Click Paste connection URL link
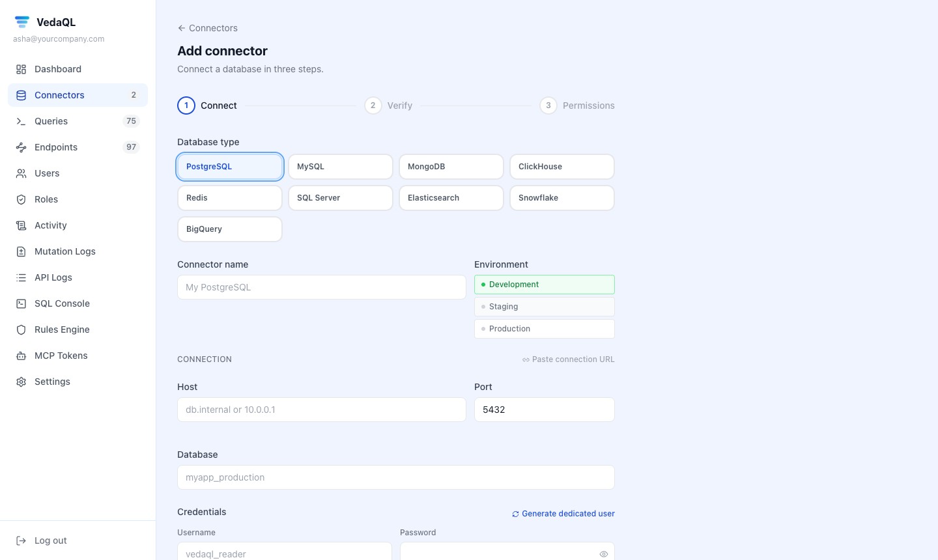This screenshot has width=938, height=560. point(568,359)
